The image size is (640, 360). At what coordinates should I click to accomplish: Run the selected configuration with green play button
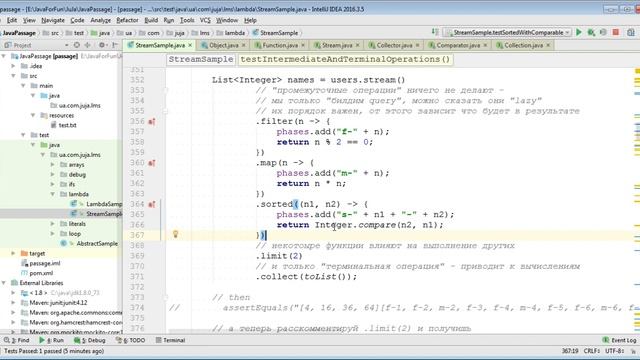coord(579,32)
